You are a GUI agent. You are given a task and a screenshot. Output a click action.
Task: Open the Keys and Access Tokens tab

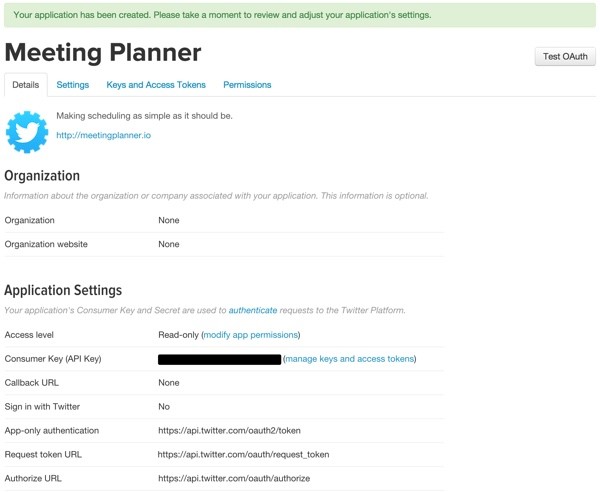click(156, 85)
